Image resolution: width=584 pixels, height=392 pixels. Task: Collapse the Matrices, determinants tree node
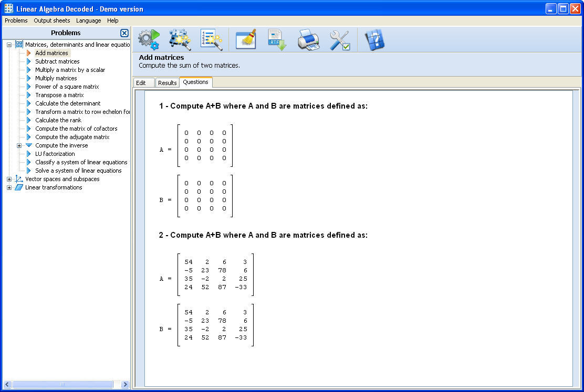[x=9, y=45]
